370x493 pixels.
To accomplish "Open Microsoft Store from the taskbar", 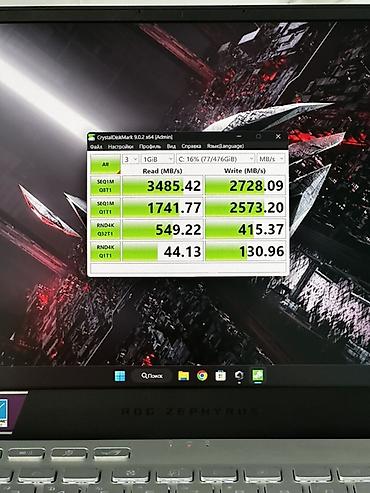I will click(220, 376).
